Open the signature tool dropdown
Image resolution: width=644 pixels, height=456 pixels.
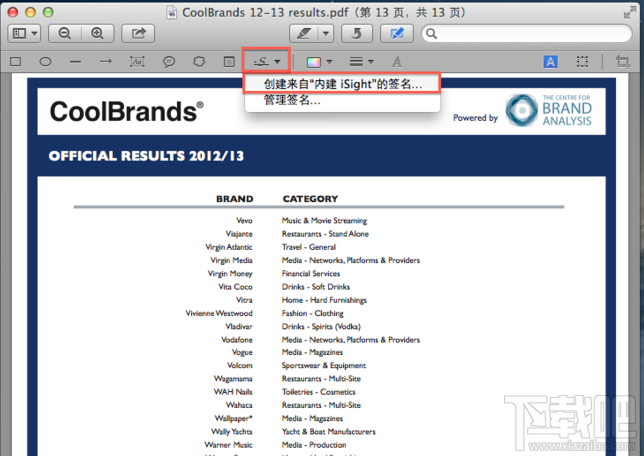click(x=267, y=62)
